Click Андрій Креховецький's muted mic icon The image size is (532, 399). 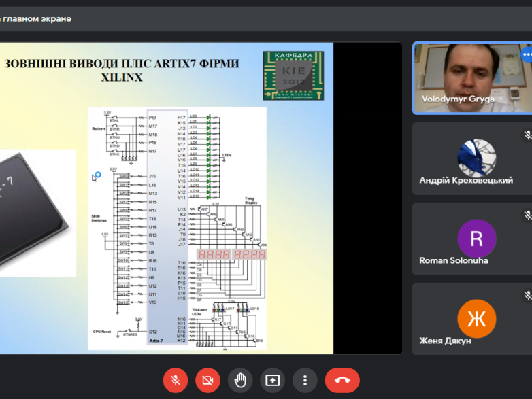pyautogui.click(x=527, y=135)
